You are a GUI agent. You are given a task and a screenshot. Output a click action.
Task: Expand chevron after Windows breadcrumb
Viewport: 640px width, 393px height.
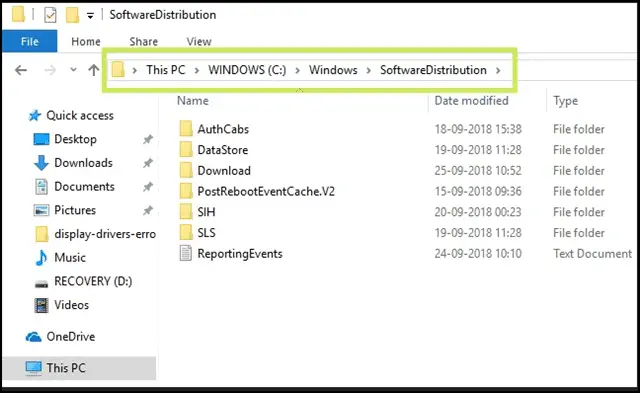point(369,71)
